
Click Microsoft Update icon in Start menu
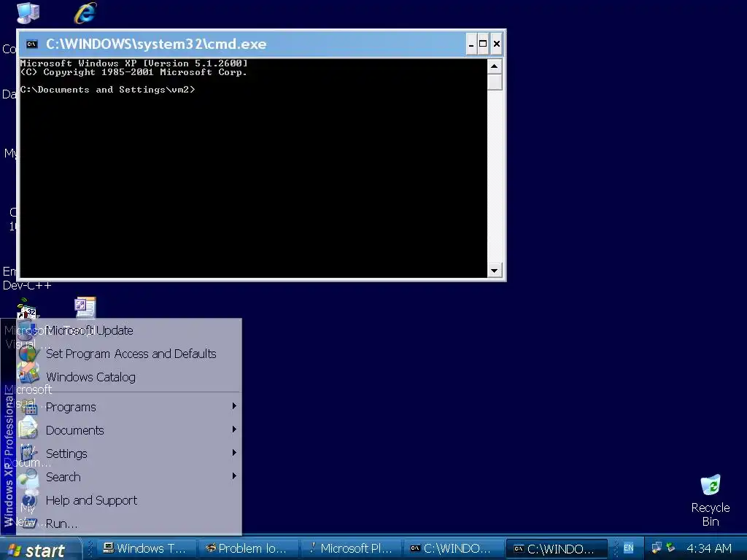coord(28,330)
